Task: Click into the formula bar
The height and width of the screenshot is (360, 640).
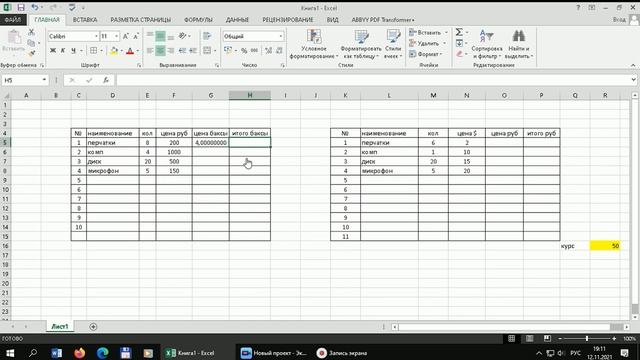Action: pyautogui.click(x=373, y=80)
